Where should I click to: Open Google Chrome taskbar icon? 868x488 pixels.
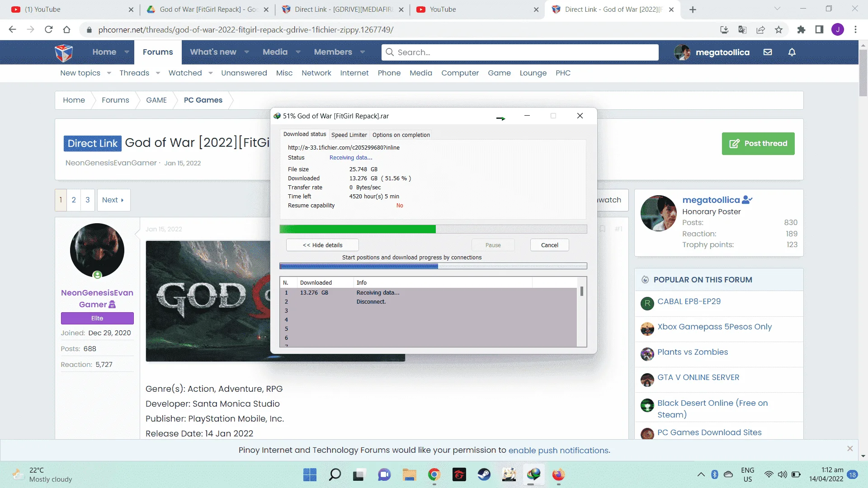[x=434, y=475]
